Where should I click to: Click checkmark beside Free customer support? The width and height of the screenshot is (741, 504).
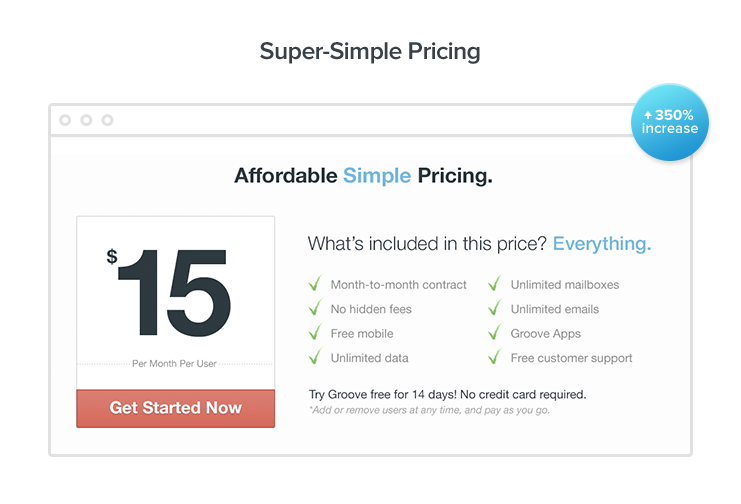(495, 356)
